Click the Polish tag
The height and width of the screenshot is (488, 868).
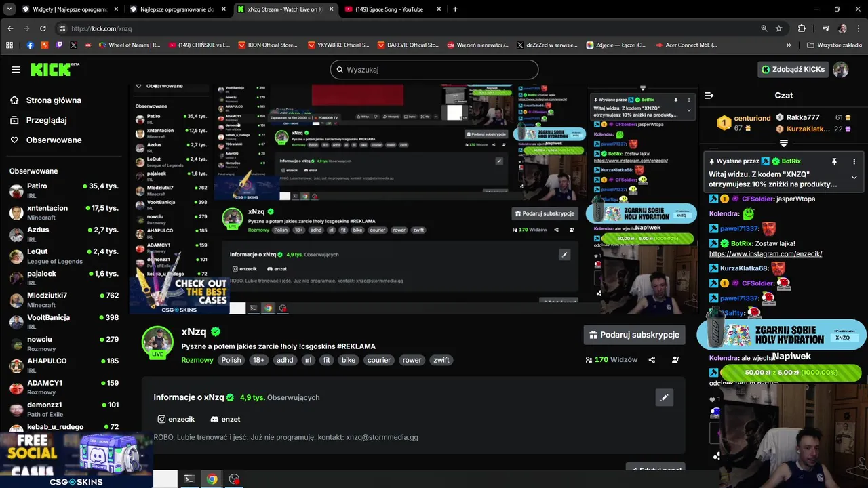tap(231, 360)
